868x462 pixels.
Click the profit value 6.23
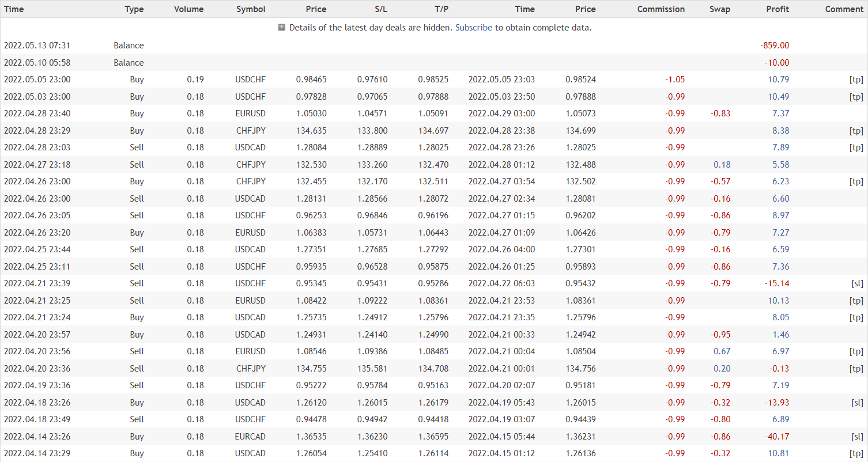[x=781, y=181]
